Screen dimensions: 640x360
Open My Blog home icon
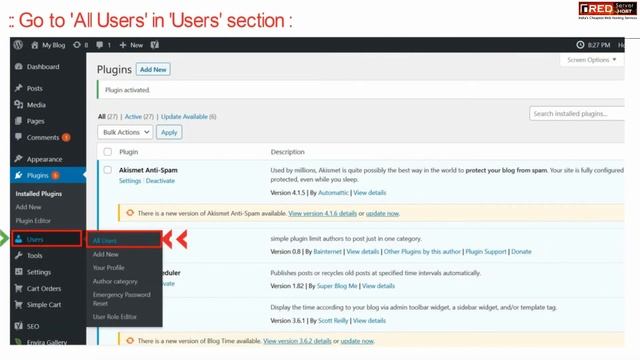click(35, 45)
